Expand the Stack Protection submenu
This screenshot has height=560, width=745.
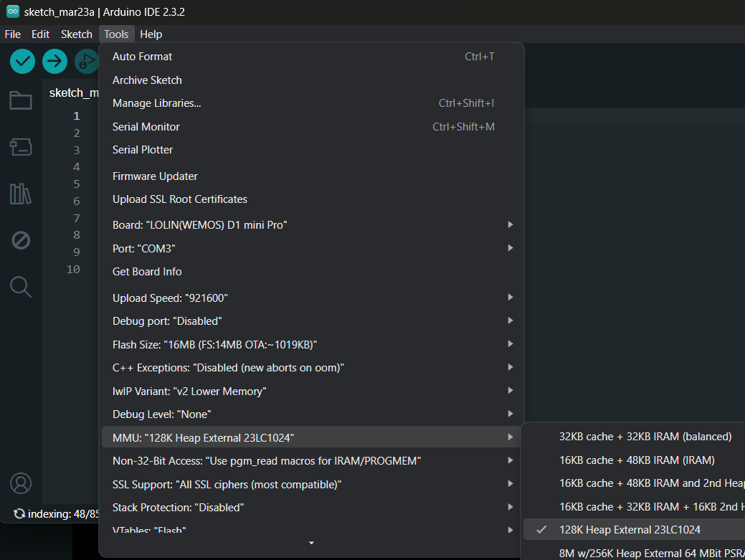coord(311,507)
